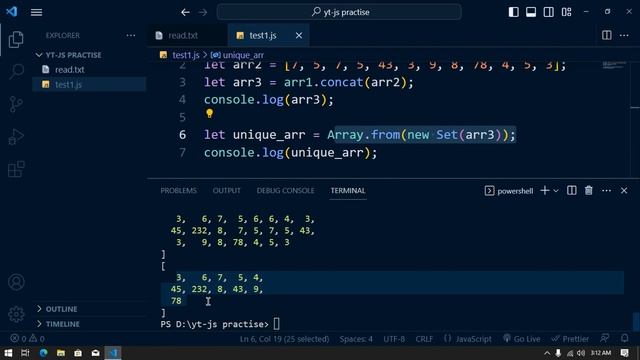This screenshot has width=640, height=360.
Task: Toggle the secondary side bar layout icon
Action: click(x=549, y=12)
